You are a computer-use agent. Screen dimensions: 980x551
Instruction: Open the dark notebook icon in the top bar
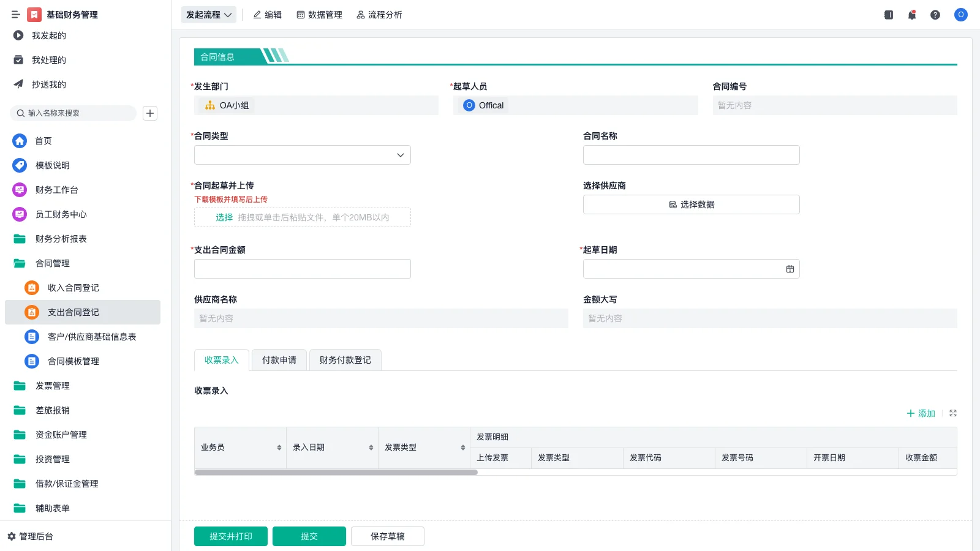coord(889,15)
